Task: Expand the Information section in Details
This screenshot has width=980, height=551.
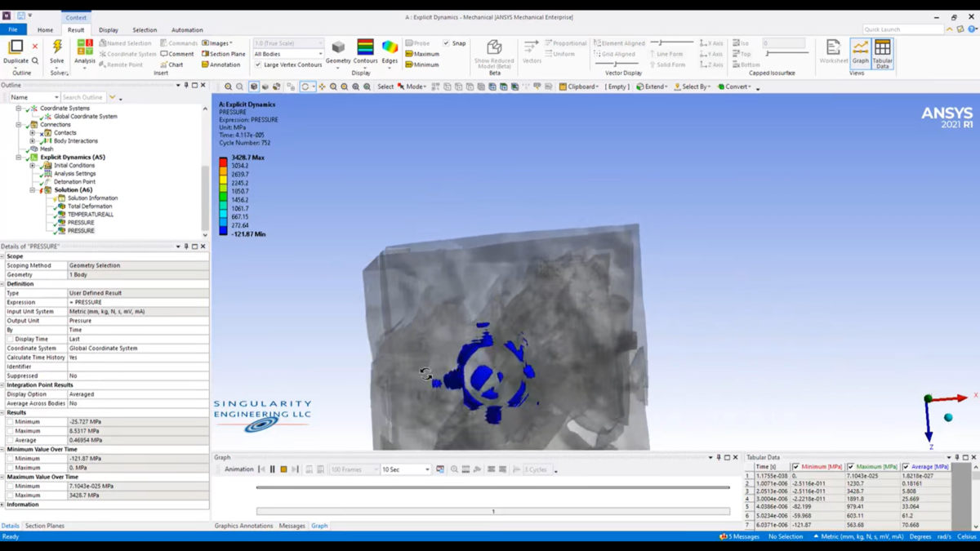Action: click(x=3, y=504)
